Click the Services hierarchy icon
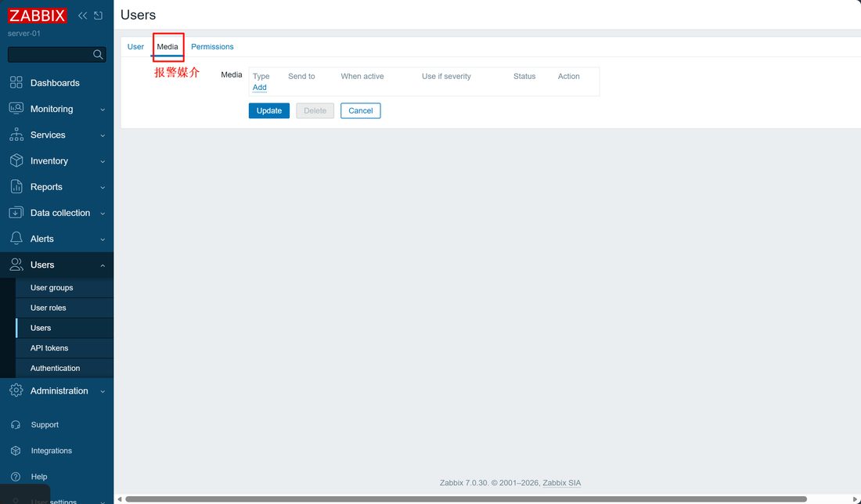The width and height of the screenshot is (861, 504). [x=16, y=135]
